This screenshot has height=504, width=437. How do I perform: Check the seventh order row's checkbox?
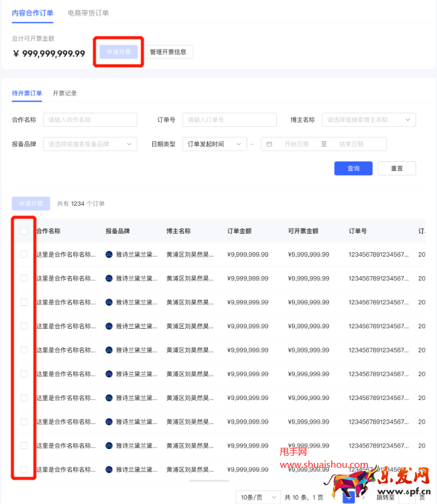click(24, 398)
